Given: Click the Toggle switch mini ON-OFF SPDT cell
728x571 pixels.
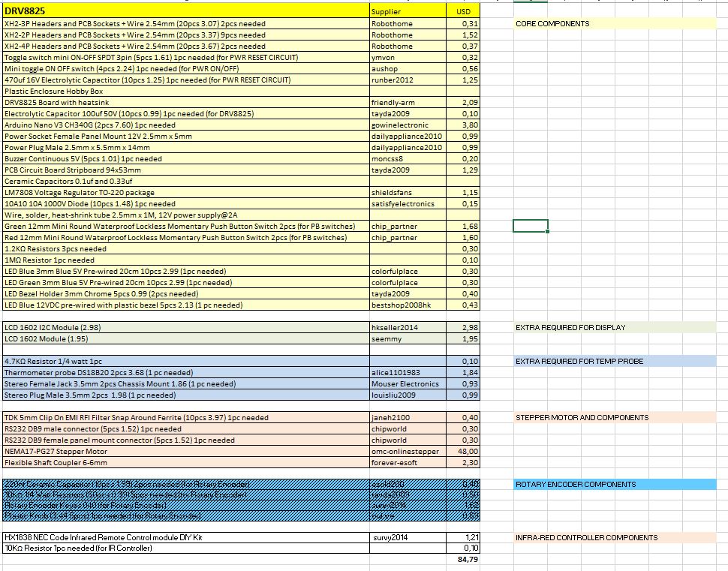Looking at the screenshot, I should point(186,58).
